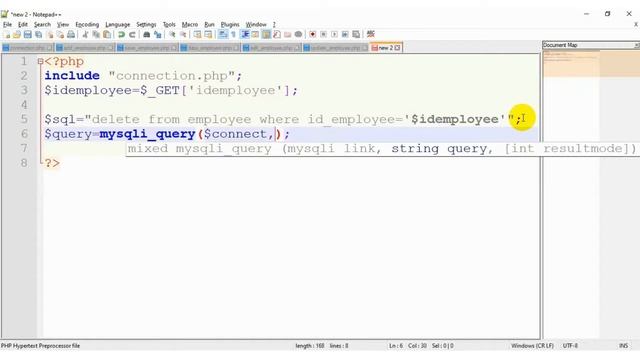Open the Plugins menu

click(x=230, y=24)
